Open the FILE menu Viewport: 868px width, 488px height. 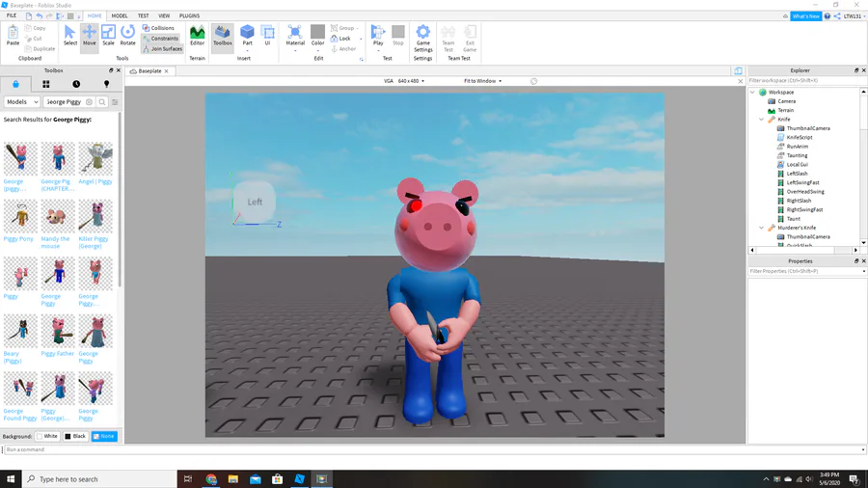click(x=11, y=16)
